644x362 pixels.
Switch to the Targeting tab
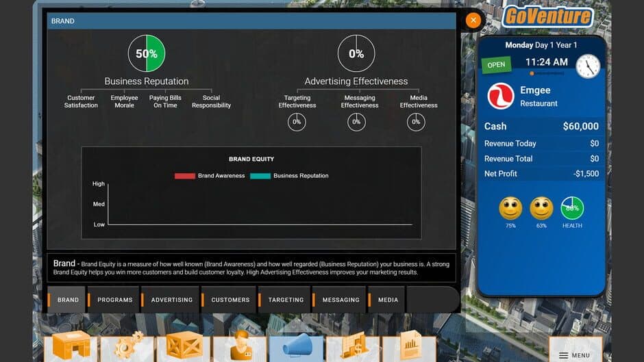[x=284, y=300]
